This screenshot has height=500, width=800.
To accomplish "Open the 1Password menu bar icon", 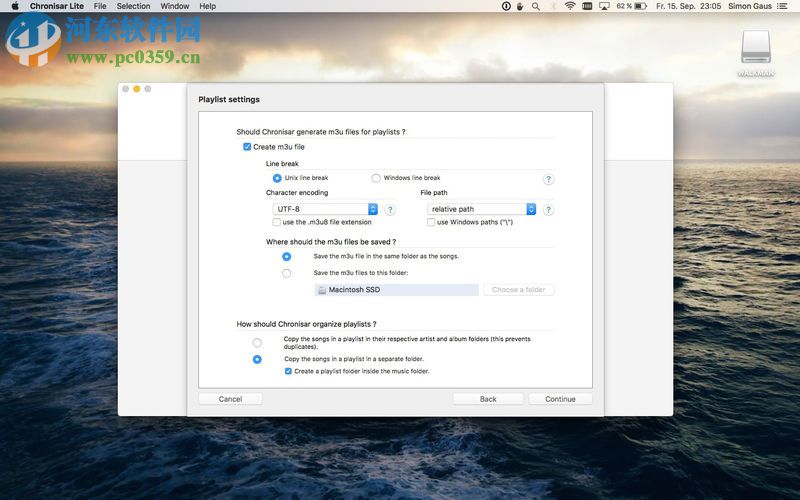I will pyautogui.click(x=506, y=6).
